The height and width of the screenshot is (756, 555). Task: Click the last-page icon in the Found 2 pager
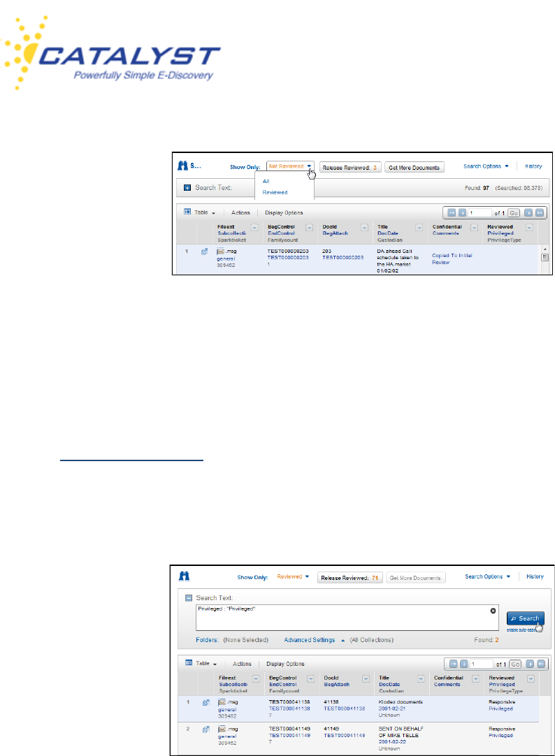click(540, 664)
